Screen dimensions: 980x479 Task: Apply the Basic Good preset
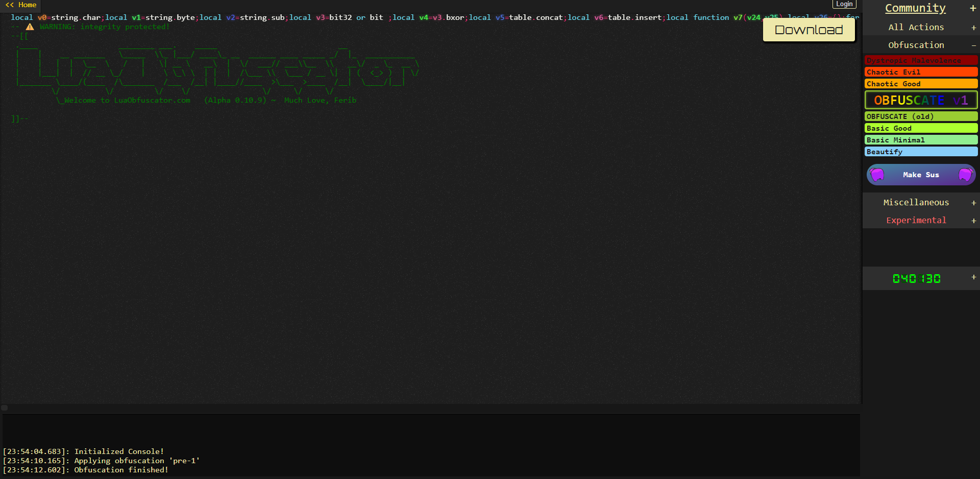tap(921, 128)
